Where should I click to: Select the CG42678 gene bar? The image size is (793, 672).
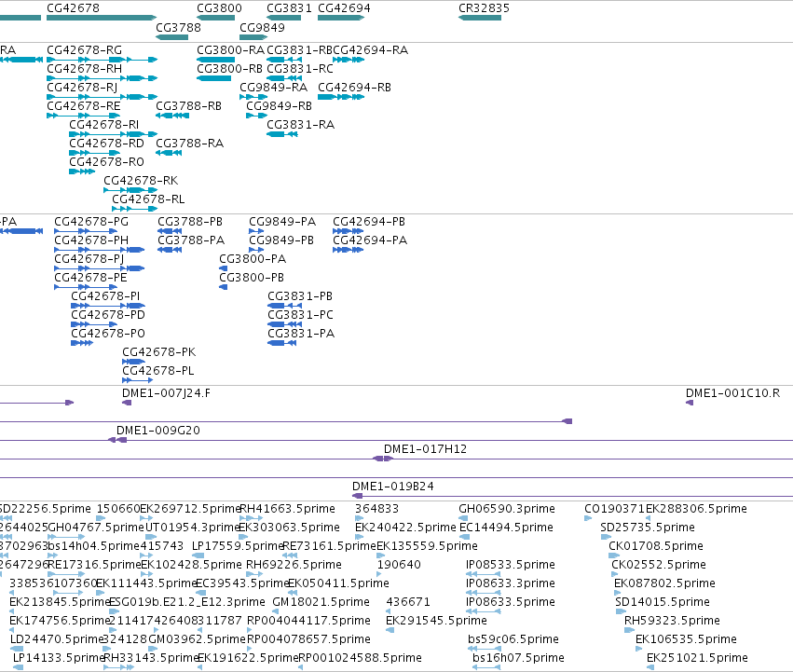point(102,18)
